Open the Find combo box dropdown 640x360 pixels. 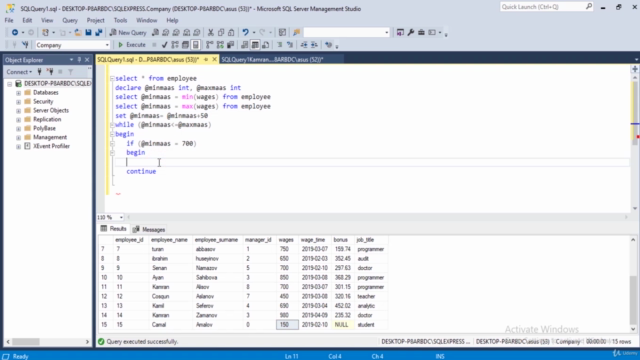pos(387,32)
